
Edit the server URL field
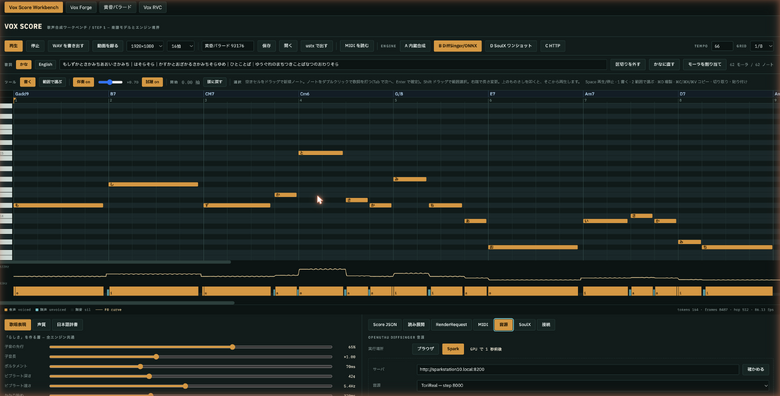578,370
